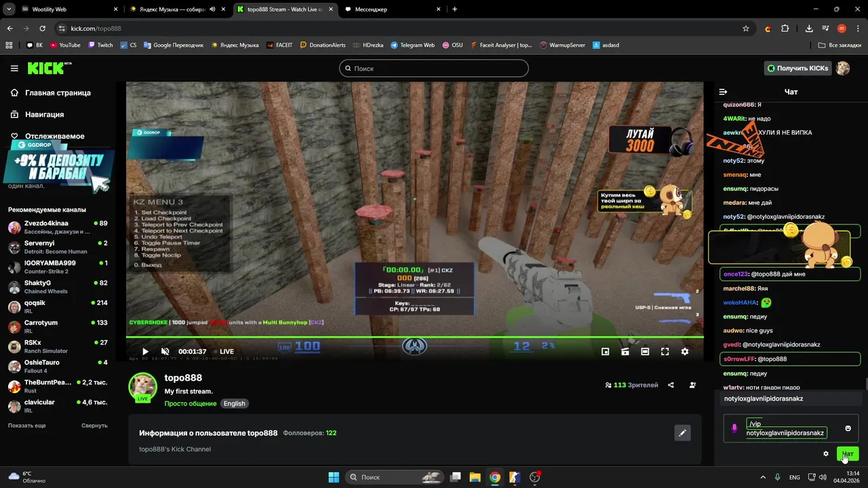This screenshot has height=488, width=868.
Task: Click Получить KICKs button
Action: pyautogui.click(x=797, y=68)
